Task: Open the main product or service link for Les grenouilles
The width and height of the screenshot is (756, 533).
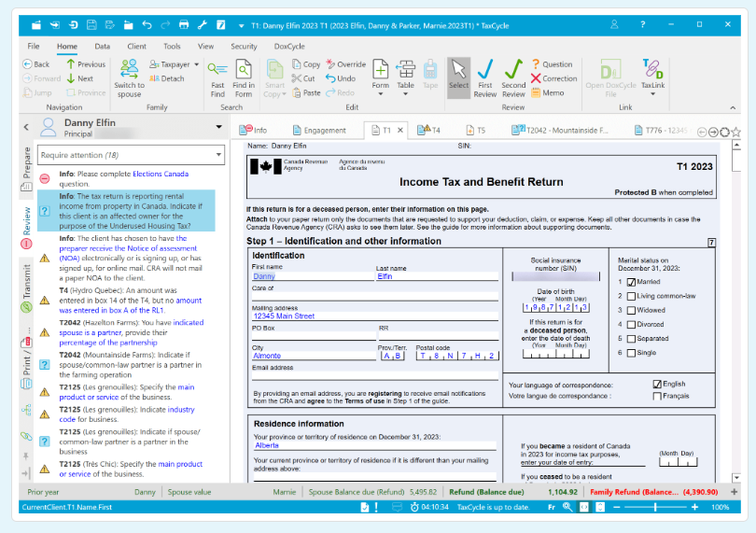Action: [126, 392]
